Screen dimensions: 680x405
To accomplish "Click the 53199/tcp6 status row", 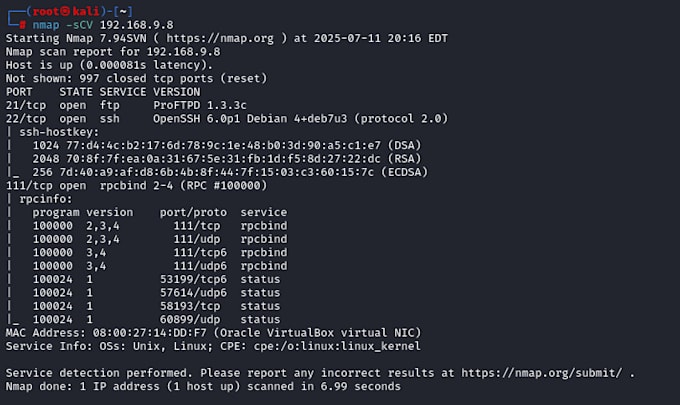I will (157, 279).
